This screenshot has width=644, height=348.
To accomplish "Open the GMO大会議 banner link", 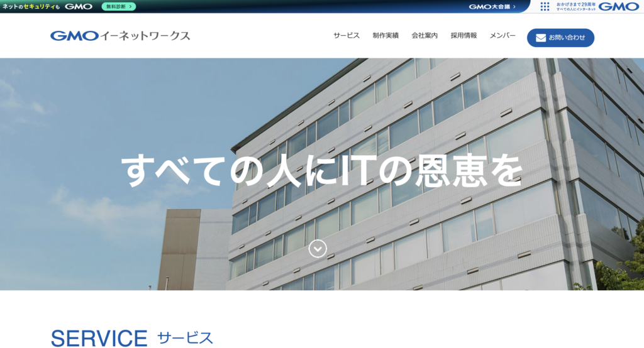I will point(489,7).
